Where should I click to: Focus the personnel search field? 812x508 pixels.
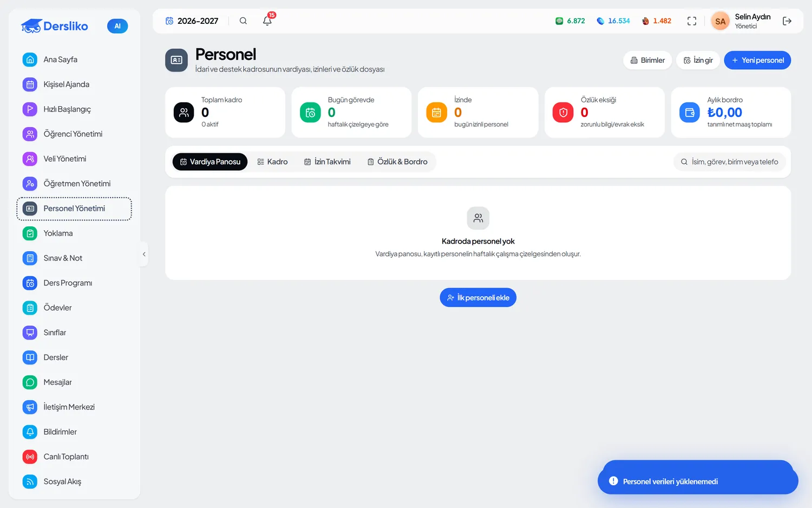(730, 162)
